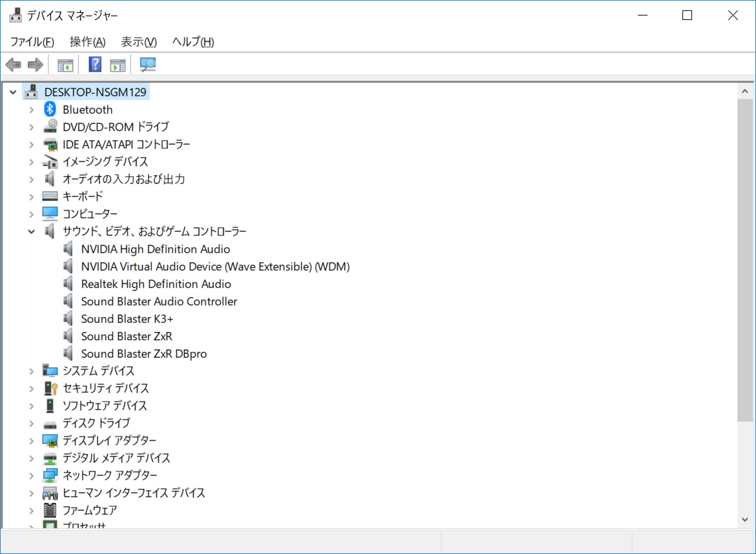Screen dimensions: 756x554
Task: Select Sound Blaster Audio Controller
Action: (x=159, y=302)
